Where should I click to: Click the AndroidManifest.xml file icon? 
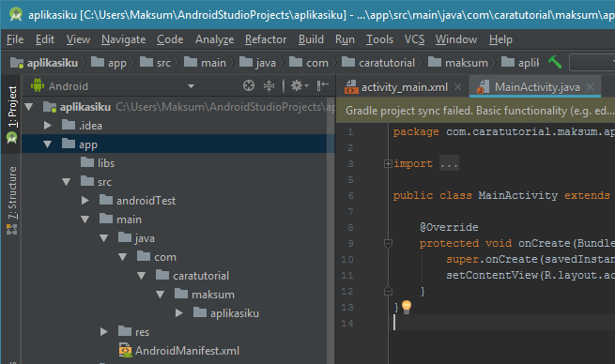(x=126, y=350)
